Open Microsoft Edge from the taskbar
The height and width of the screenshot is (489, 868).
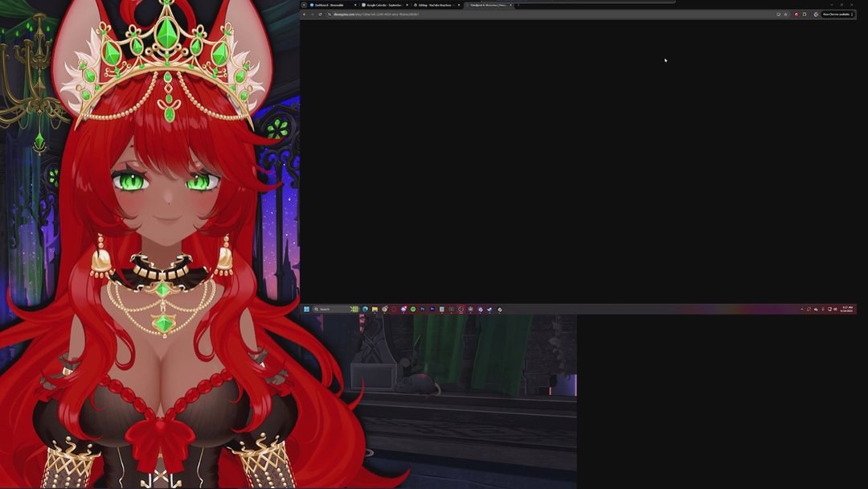pos(365,309)
